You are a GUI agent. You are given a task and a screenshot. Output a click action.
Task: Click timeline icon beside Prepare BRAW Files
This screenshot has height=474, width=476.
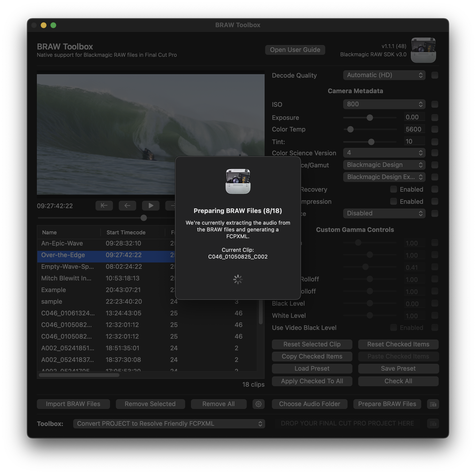[x=433, y=404]
